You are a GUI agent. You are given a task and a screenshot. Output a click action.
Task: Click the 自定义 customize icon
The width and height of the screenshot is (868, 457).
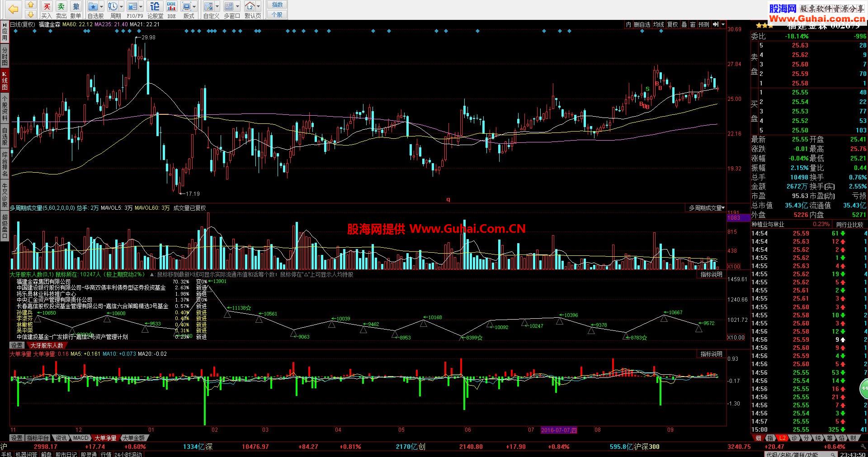tap(208, 6)
